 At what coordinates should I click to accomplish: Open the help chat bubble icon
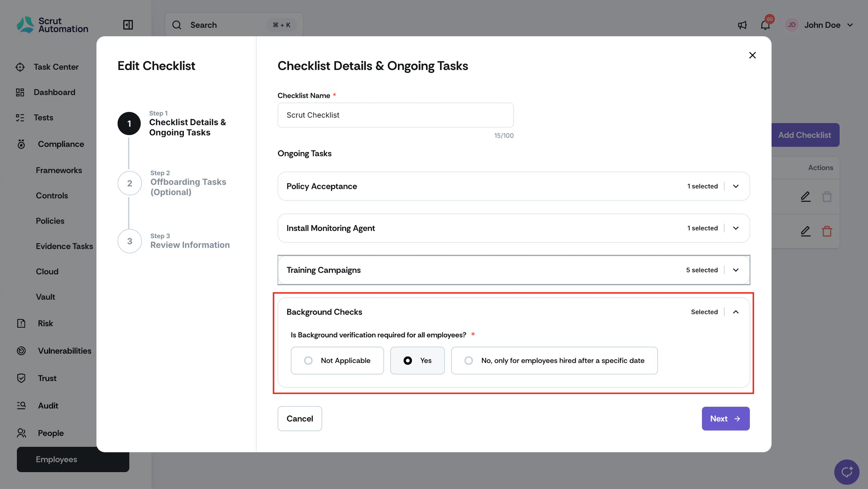[847, 472]
